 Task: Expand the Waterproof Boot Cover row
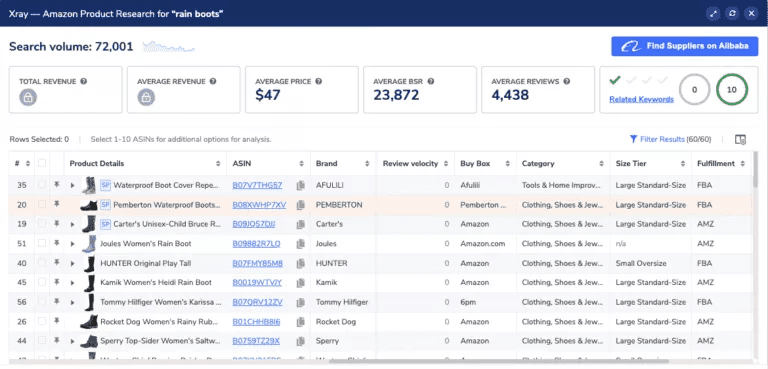72,185
